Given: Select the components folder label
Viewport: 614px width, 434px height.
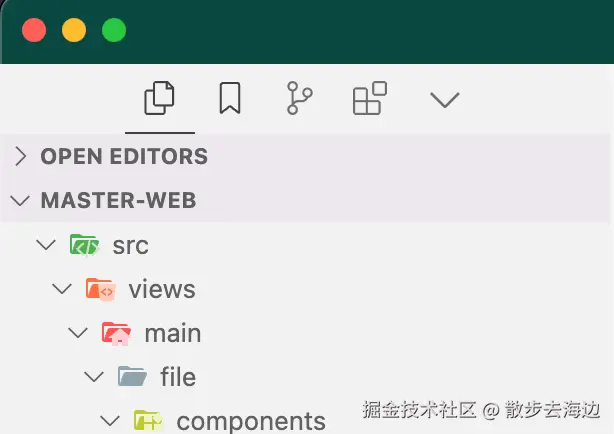Looking at the screenshot, I should click(x=251, y=422).
